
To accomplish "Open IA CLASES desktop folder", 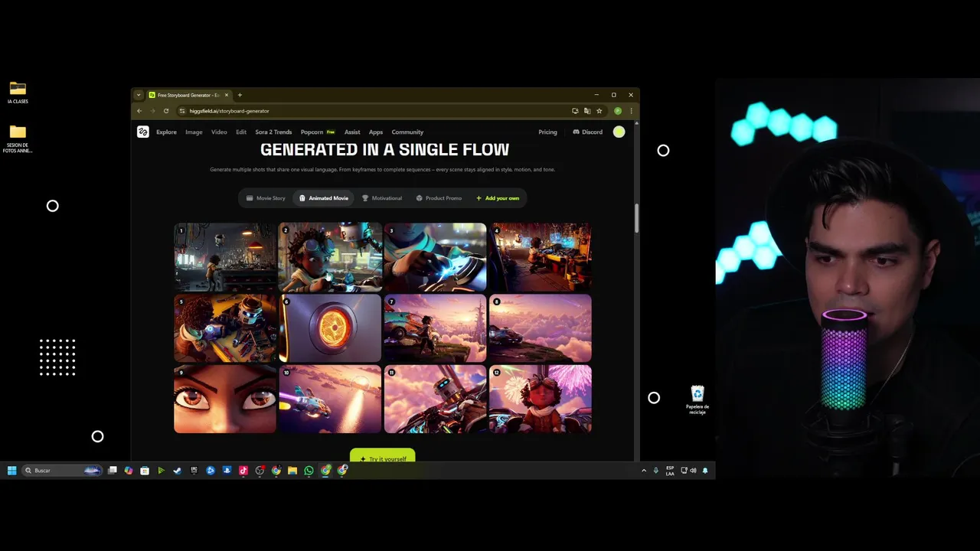I will (x=18, y=93).
